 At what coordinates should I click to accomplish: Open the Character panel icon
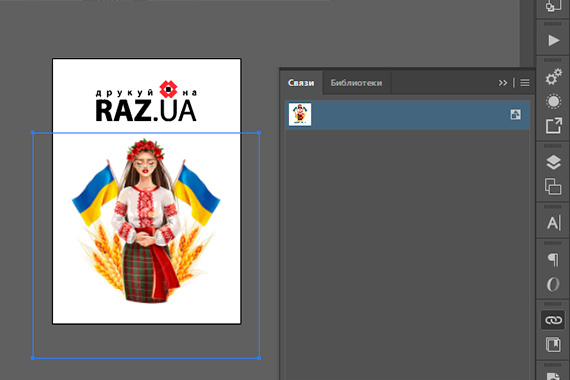[x=553, y=223]
